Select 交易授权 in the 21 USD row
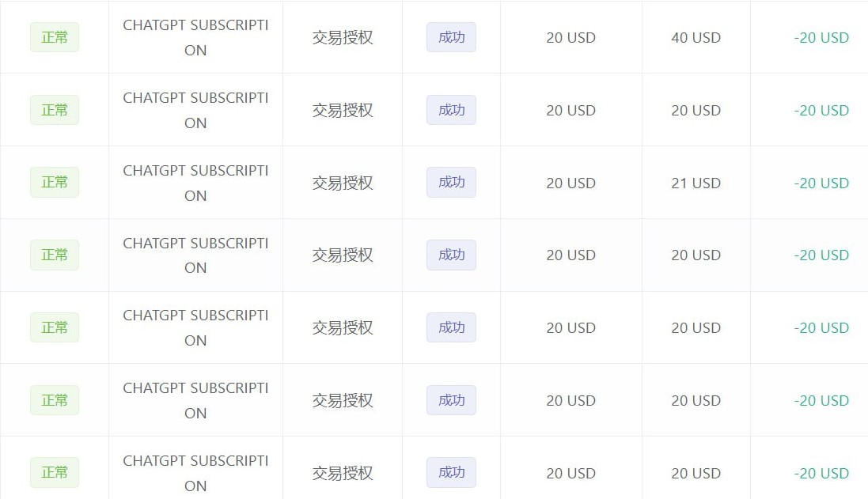The image size is (868, 499). (x=342, y=183)
